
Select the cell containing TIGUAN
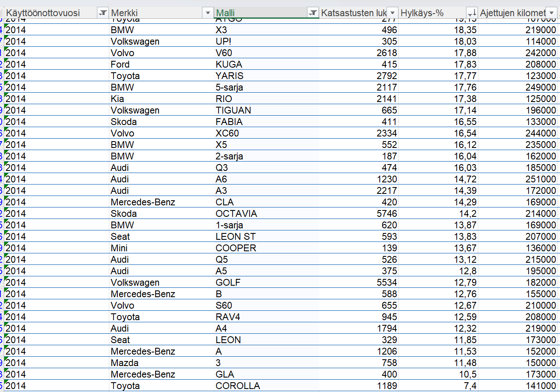click(267, 110)
